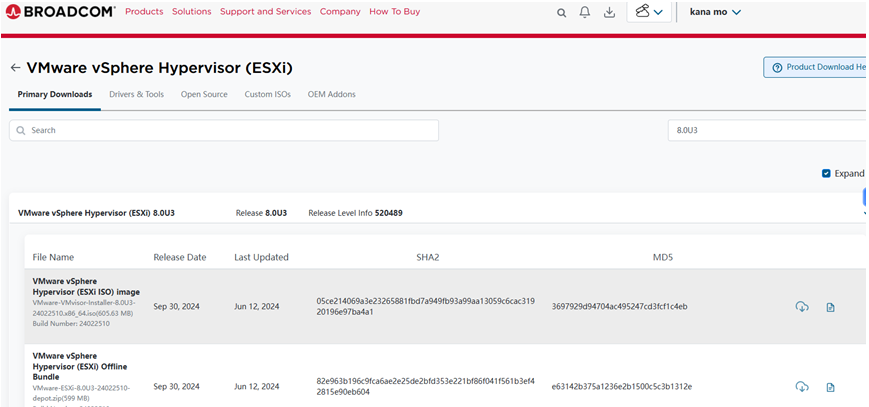The width and height of the screenshot is (869, 407).
Task: Open the How To Buy menu
Action: point(395,11)
